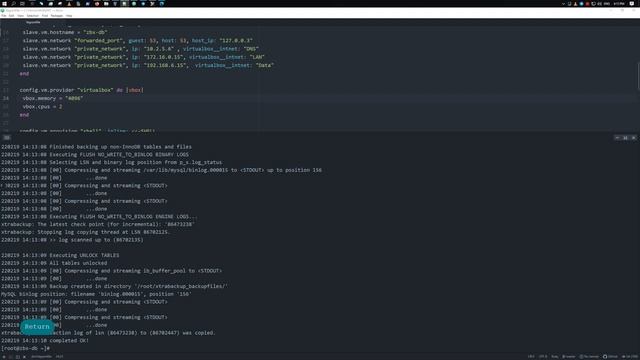This screenshot has width=640, height=360.
Task: Click the add terminal plus icon
Action: (4, 357)
